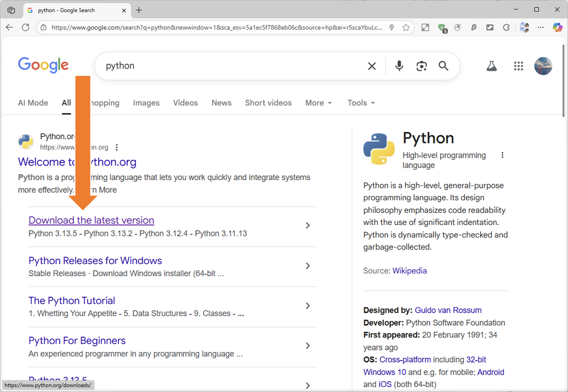Start voice search with microphone
568x392 pixels.
[399, 66]
